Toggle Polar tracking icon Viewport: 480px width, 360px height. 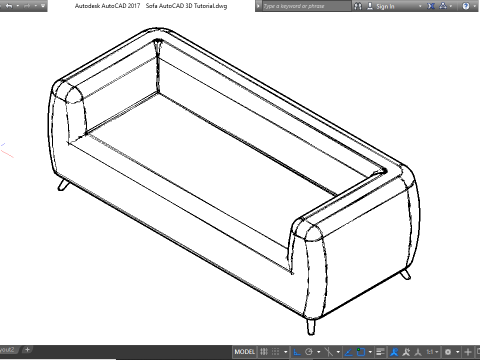pos(309,352)
